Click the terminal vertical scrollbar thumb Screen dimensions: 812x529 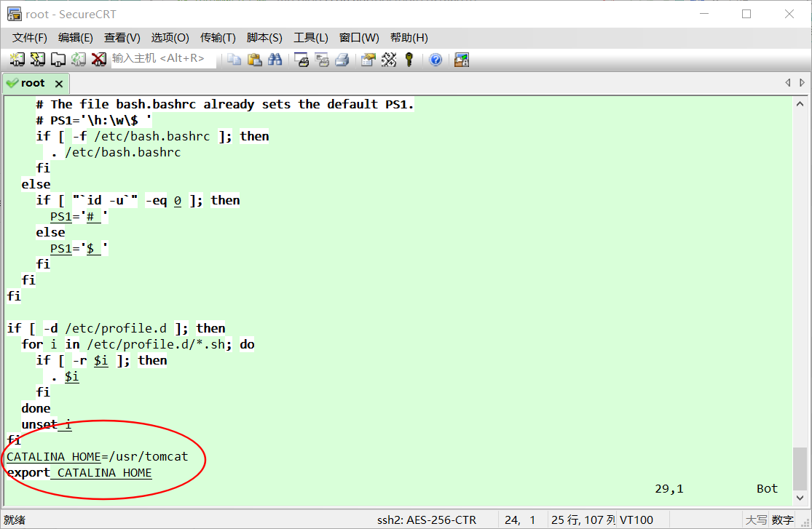pos(800,469)
